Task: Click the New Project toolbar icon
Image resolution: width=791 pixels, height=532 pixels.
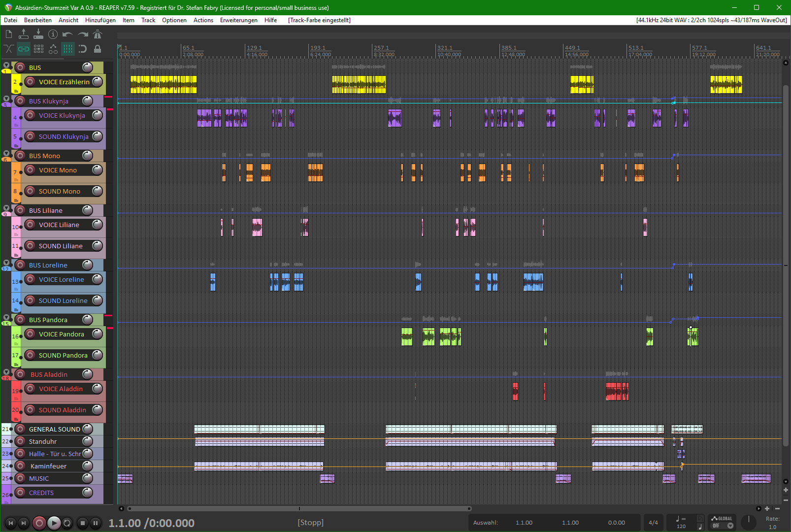Action: click(x=9, y=34)
